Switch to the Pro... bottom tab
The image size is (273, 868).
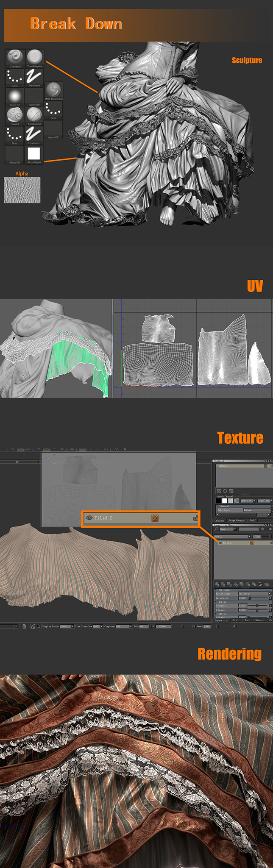pos(236,620)
